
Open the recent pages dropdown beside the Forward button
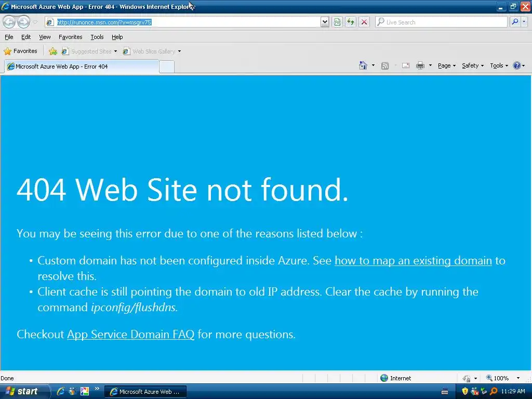point(35,22)
